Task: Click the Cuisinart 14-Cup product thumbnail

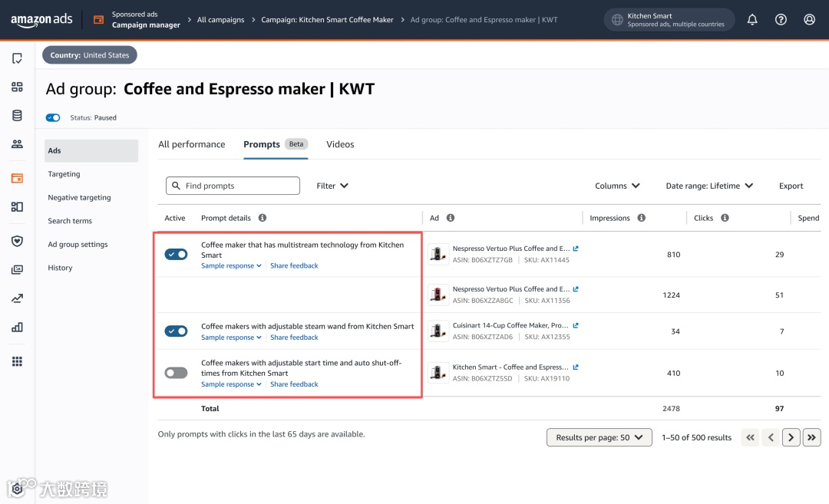Action: point(438,331)
